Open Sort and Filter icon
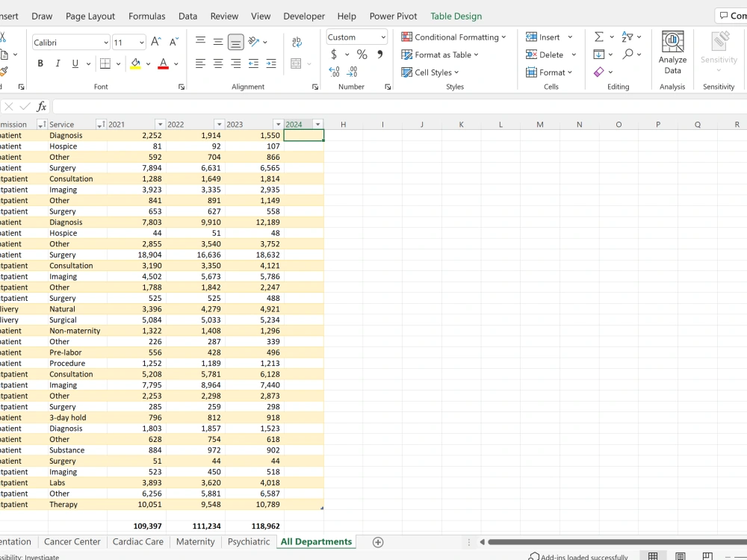747x560 pixels. point(627,37)
